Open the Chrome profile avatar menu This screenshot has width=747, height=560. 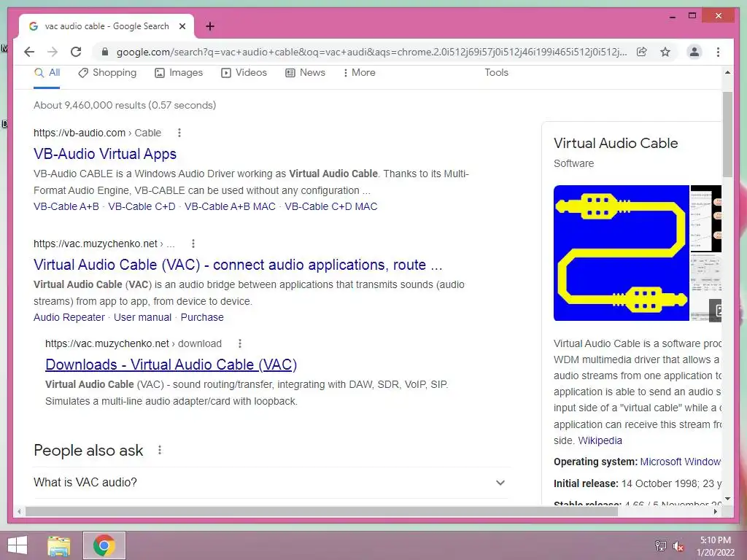[x=694, y=52]
